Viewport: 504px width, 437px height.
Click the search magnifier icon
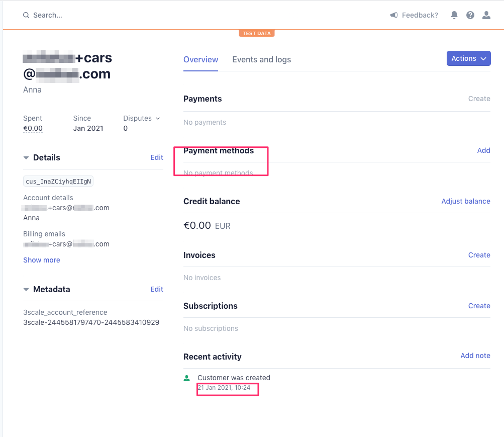26,16
